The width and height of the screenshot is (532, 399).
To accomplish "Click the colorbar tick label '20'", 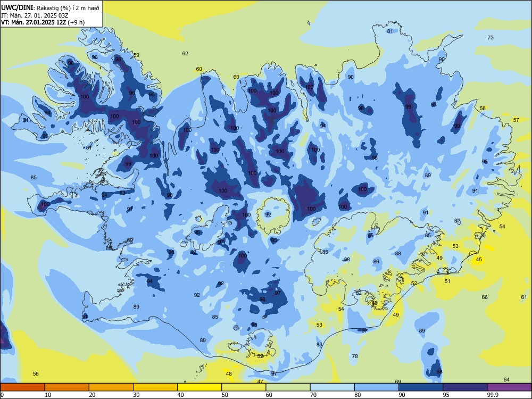I will click(92, 395).
